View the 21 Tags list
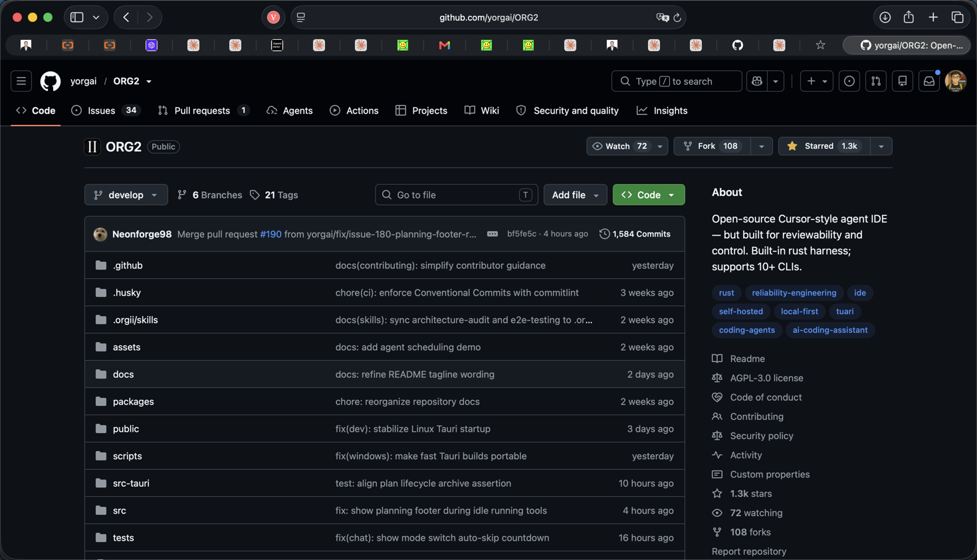Viewport: 977px width, 560px height. pyautogui.click(x=274, y=195)
